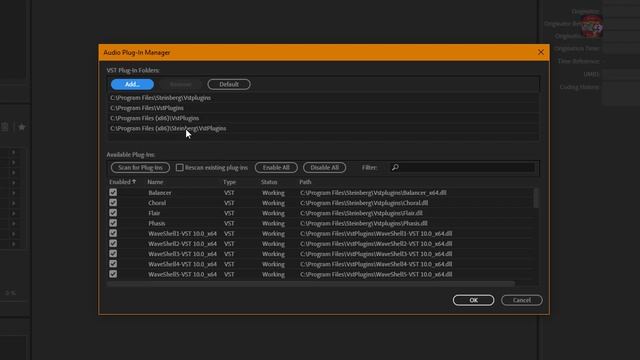This screenshot has height=360, width=640.
Task: Select the Flair plug-in name
Action: pos(154,213)
